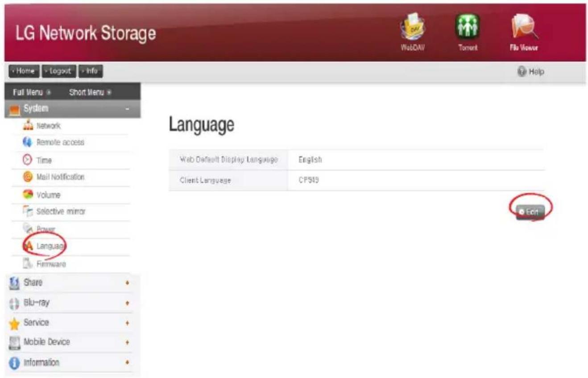This screenshot has height=378, width=588.
Task: Click the Help question mark icon
Action: click(521, 71)
